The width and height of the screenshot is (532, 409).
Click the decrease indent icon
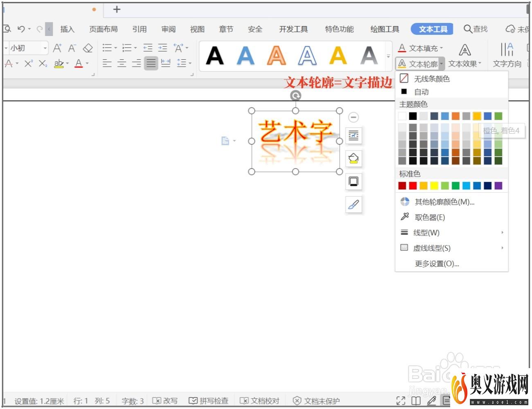click(x=148, y=48)
